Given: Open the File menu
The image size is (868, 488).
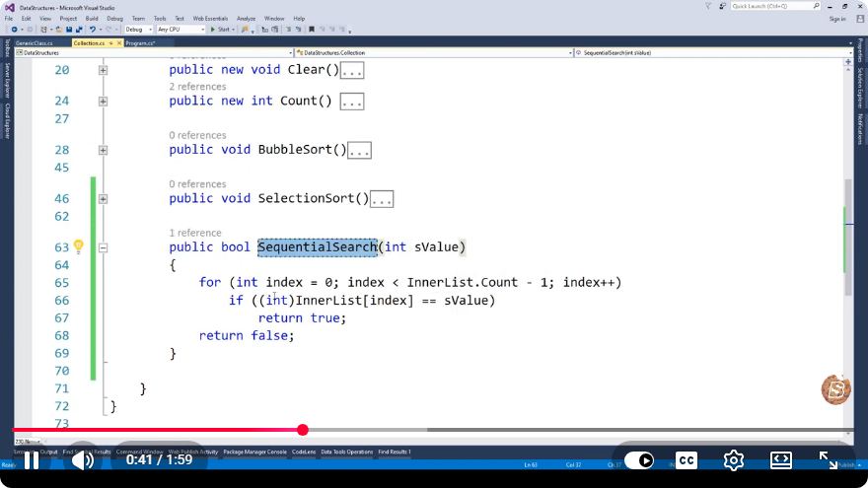Looking at the screenshot, I should point(8,19).
